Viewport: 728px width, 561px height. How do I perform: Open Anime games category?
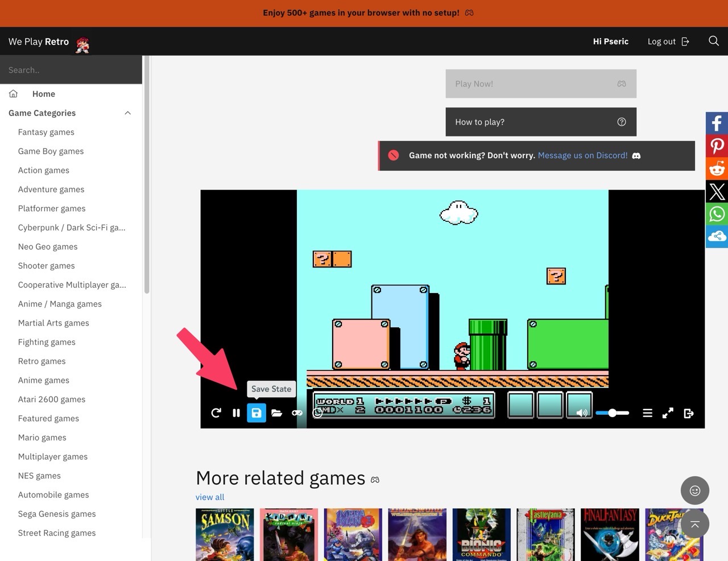point(44,380)
